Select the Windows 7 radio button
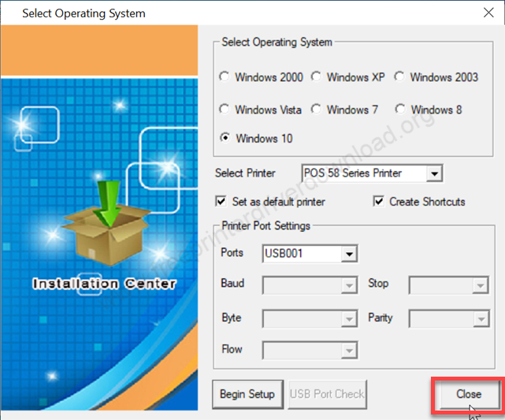The width and height of the screenshot is (505, 420). pos(316,110)
